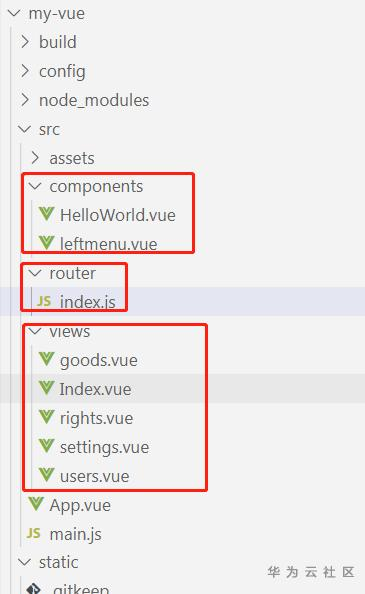Open settings.vue file

pos(104,447)
